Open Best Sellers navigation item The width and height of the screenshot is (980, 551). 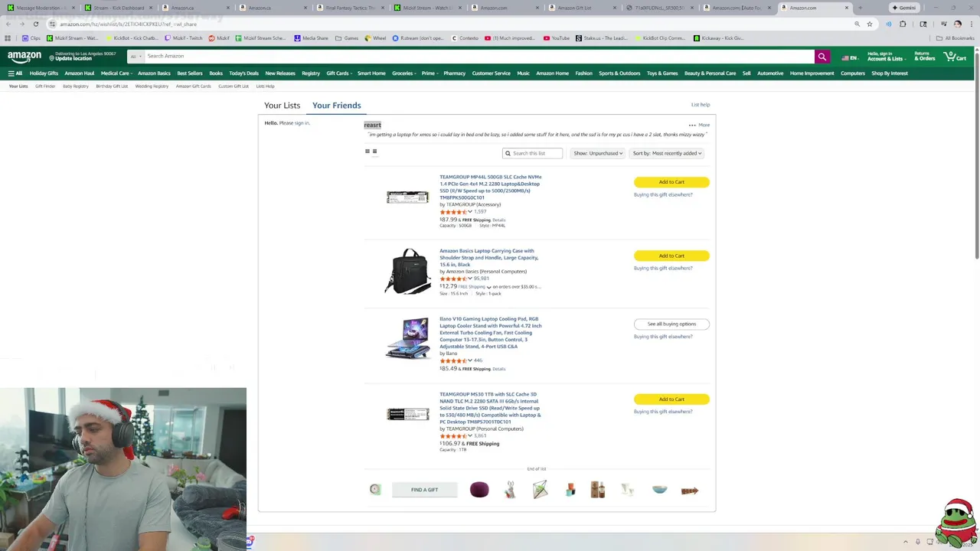coord(190,73)
